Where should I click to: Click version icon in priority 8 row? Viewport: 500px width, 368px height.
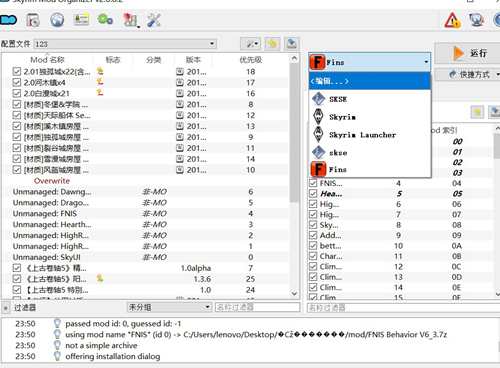pos(180,104)
